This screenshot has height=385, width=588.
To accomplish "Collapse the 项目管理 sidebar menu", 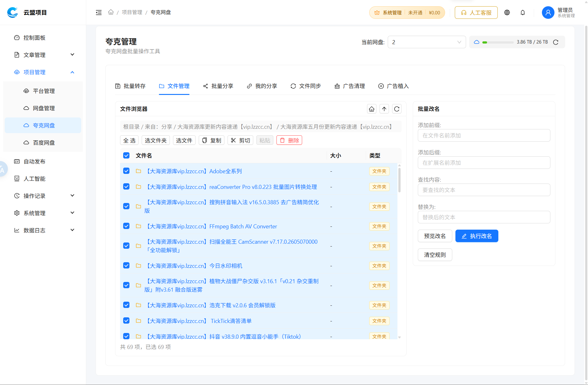I will tap(43, 72).
